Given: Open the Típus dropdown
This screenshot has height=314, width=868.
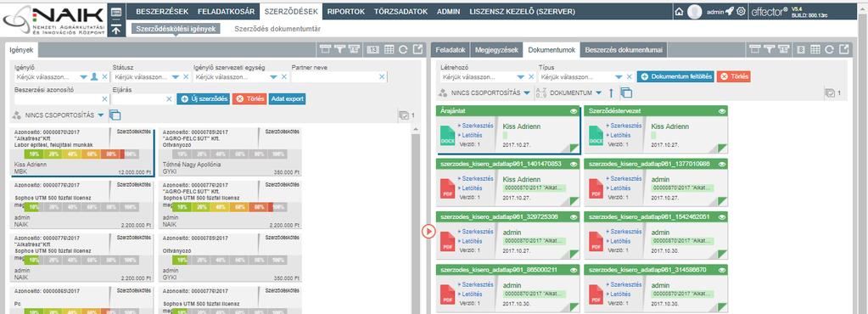Looking at the screenshot, I should coord(619,77).
